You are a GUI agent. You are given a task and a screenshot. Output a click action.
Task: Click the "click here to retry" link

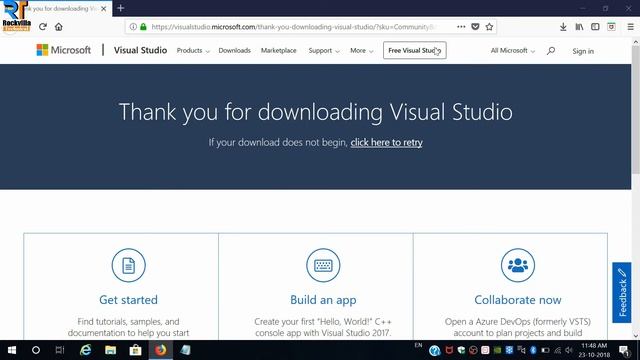(x=387, y=142)
